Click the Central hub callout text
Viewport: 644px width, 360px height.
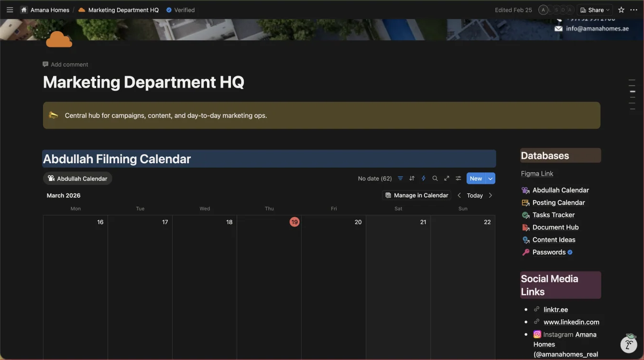point(166,115)
